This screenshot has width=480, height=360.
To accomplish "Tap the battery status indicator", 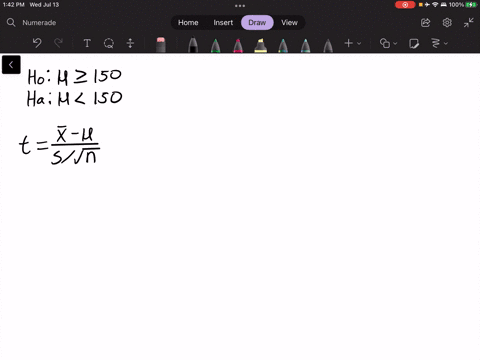I will point(471,5).
